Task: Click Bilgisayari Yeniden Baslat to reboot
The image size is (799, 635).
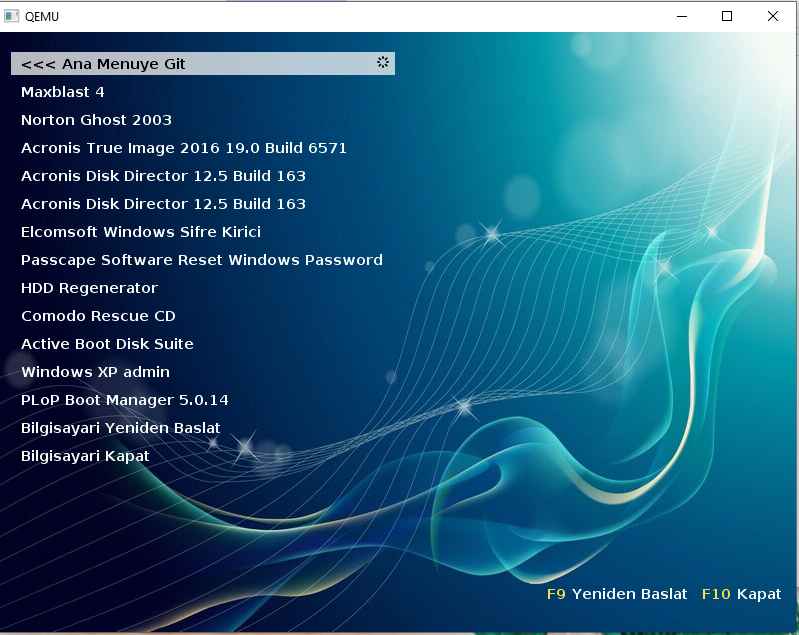Action: [121, 428]
